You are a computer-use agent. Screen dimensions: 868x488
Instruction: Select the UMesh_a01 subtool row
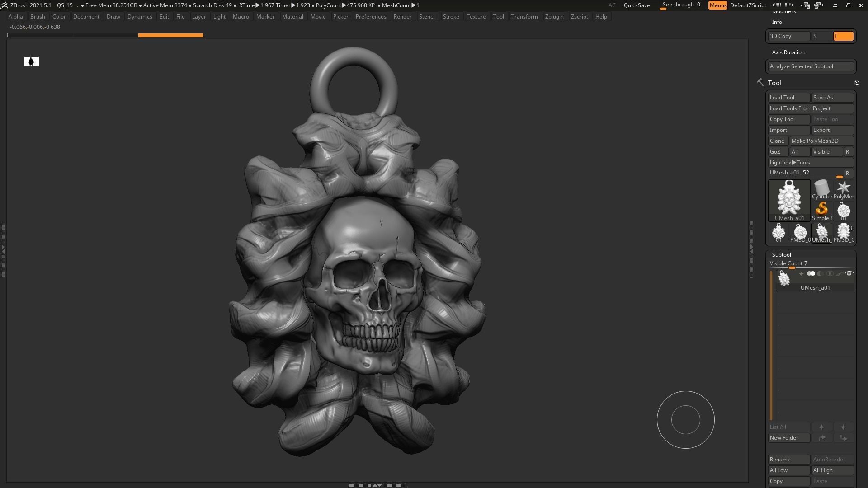click(815, 281)
